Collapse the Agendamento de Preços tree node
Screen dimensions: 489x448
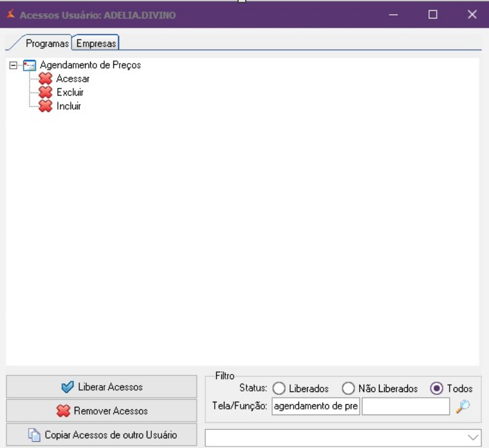[x=13, y=66]
